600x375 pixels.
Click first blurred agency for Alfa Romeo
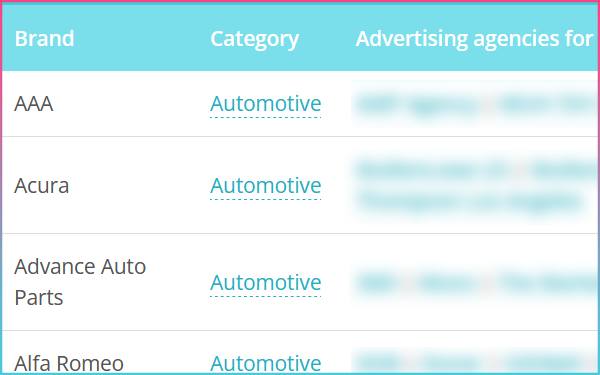(379, 363)
